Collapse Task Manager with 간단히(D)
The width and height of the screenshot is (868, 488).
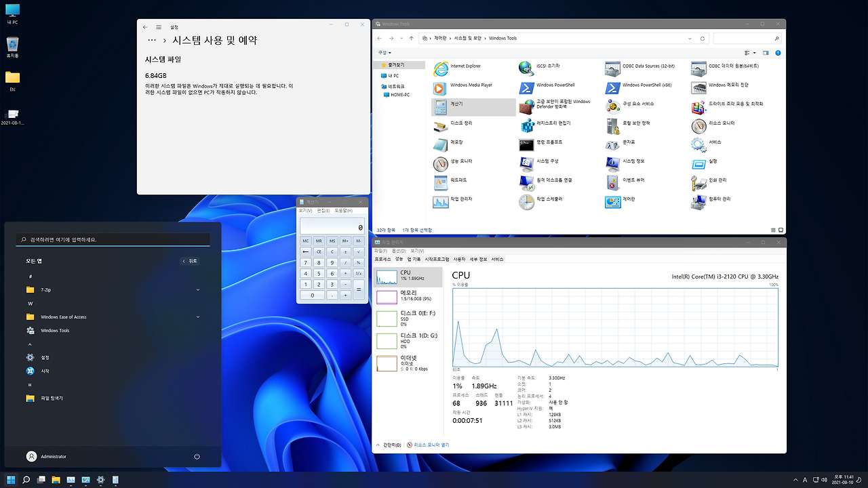[389, 445]
